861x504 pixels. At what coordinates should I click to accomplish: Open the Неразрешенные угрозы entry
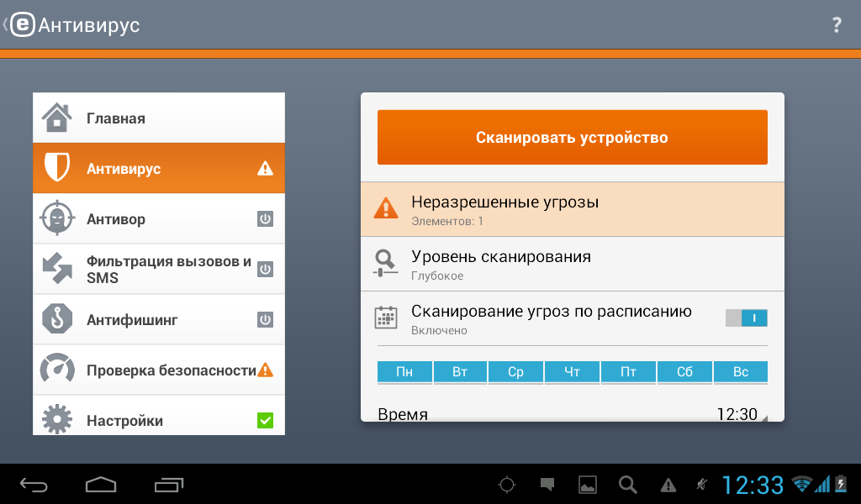572,208
